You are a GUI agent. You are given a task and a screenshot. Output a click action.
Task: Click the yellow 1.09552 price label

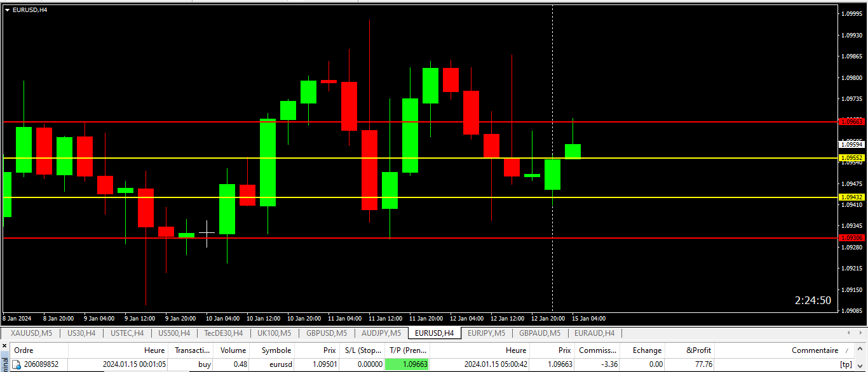851,157
